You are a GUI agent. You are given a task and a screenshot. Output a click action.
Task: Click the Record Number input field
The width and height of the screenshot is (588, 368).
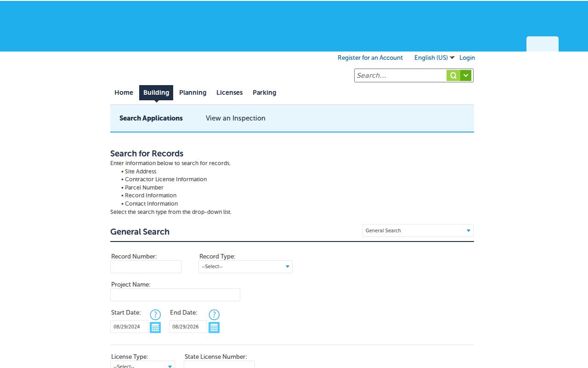(146, 267)
